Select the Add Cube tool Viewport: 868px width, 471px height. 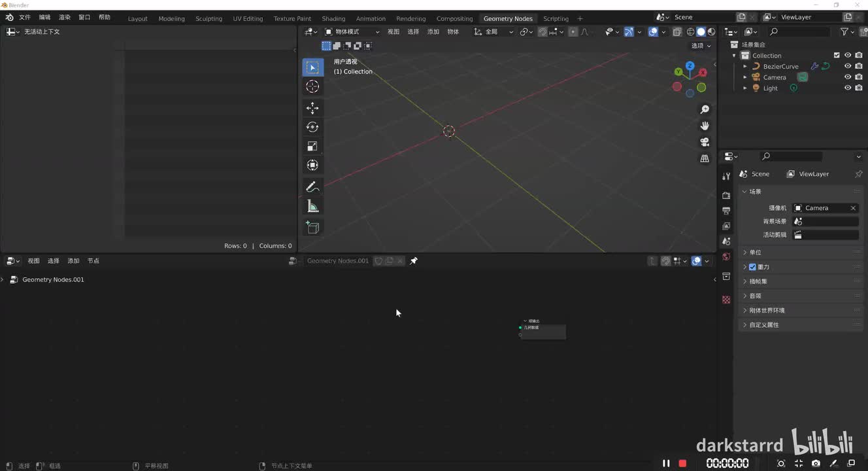click(312, 227)
